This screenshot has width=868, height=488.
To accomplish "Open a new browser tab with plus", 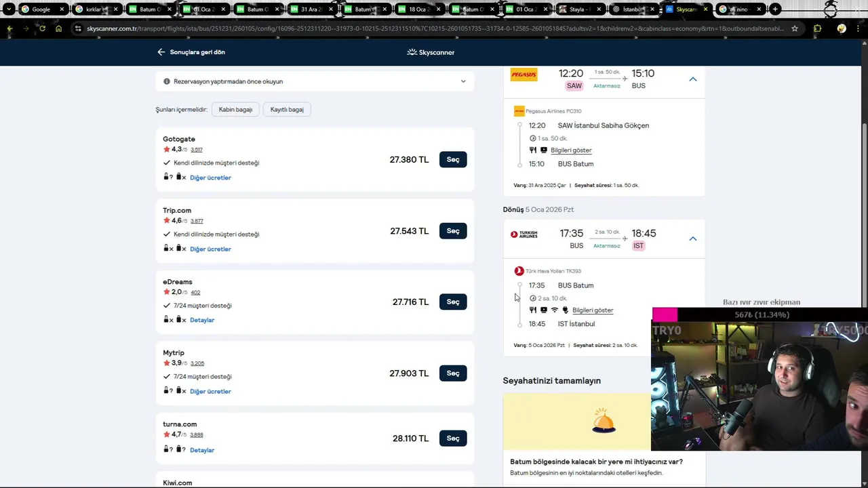I will click(775, 9).
